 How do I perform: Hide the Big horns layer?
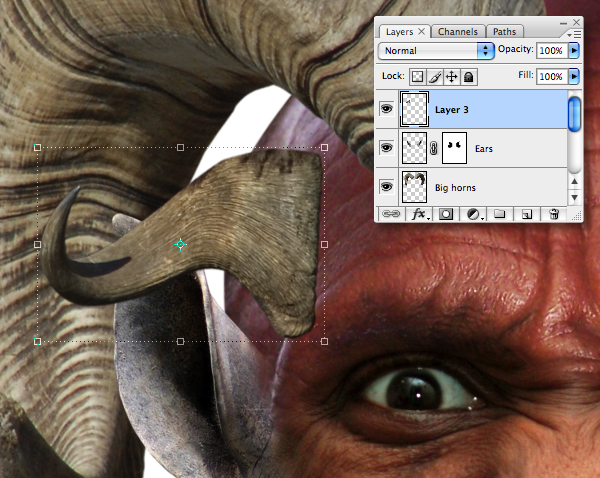386,187
